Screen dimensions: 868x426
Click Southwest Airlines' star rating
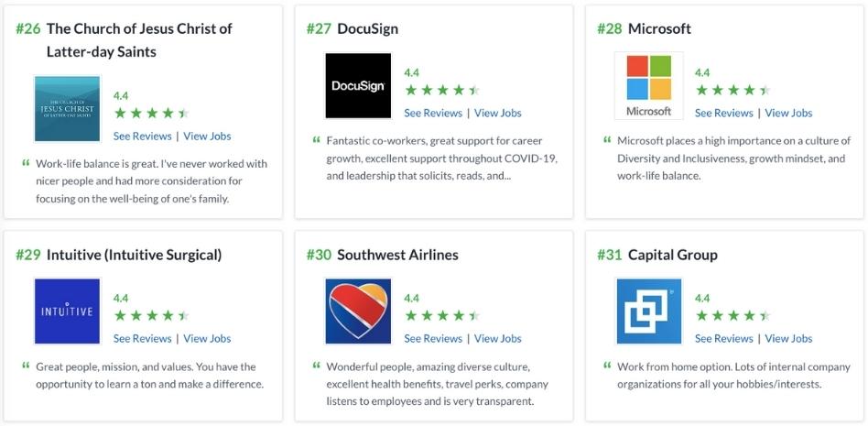441,316
